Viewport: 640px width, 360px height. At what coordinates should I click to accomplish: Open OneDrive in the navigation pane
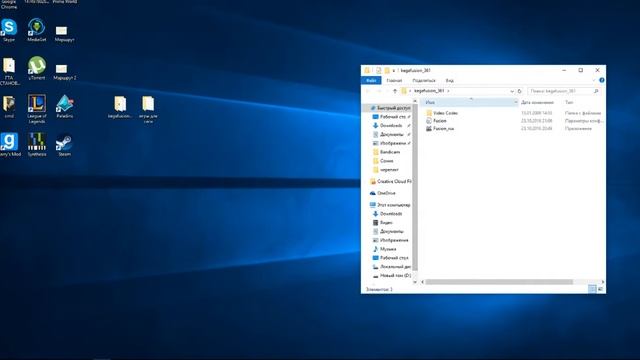[383, 193]
